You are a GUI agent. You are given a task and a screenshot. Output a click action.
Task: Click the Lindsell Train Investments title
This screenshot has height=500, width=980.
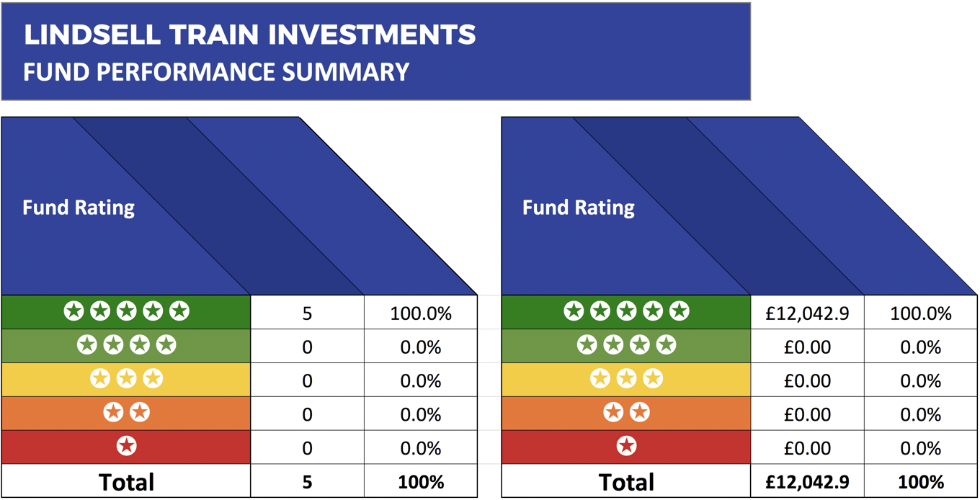[249, 34]
